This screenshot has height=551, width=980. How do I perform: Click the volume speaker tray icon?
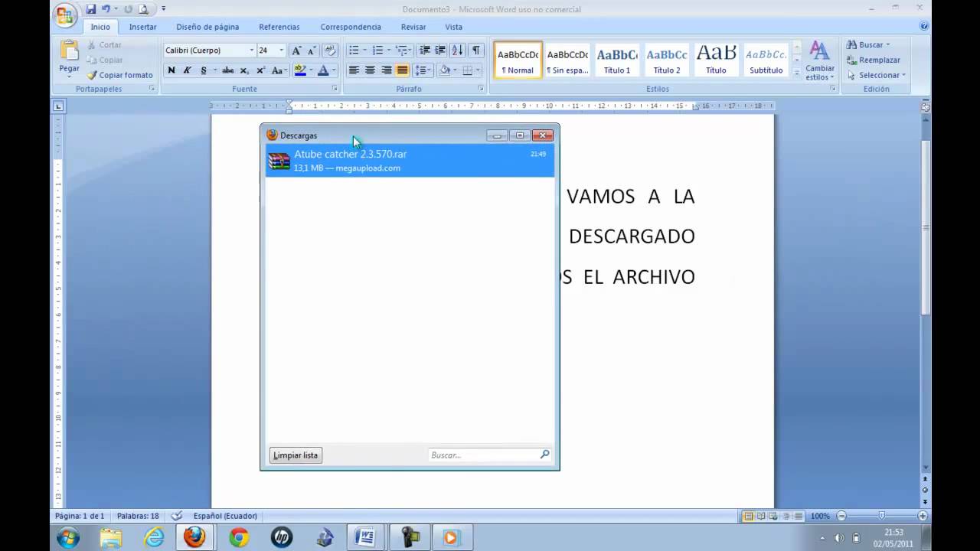pos(839,538)
